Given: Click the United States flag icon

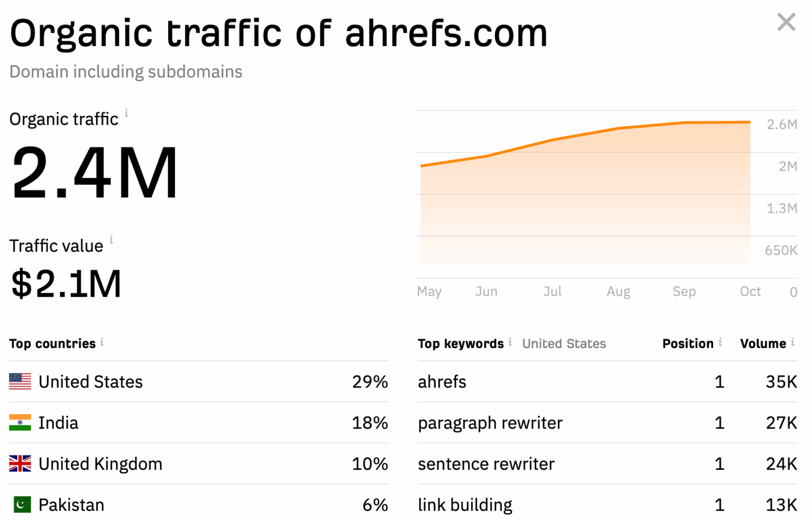Looking at the screenshot, I should coord(19,381).
